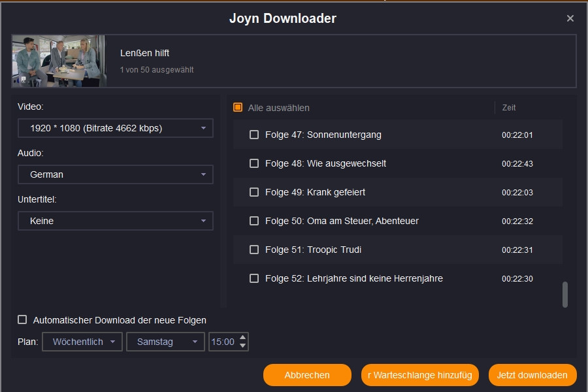Open the Video resolution dropdown
Image resolution: width=588 pixels, height=392 pixels.
point(115,128)
